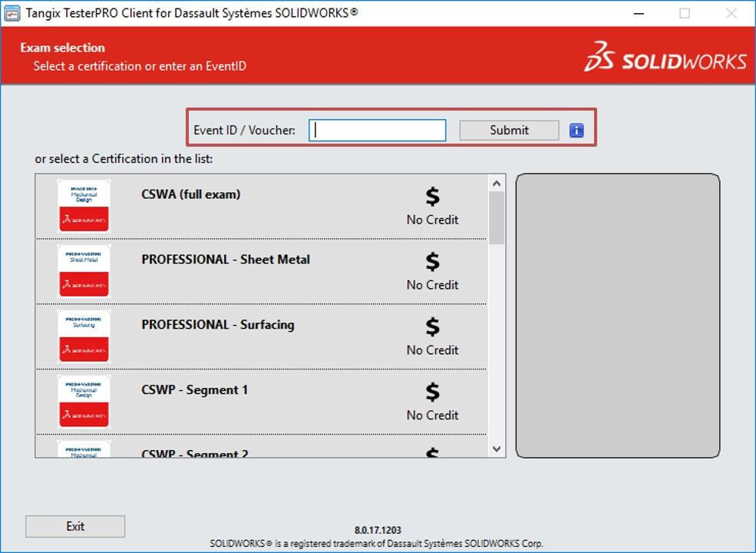Click the No Credit dollar sign for CSWA
The height and width of the screenshot is (553, 756).
point(431,196)
